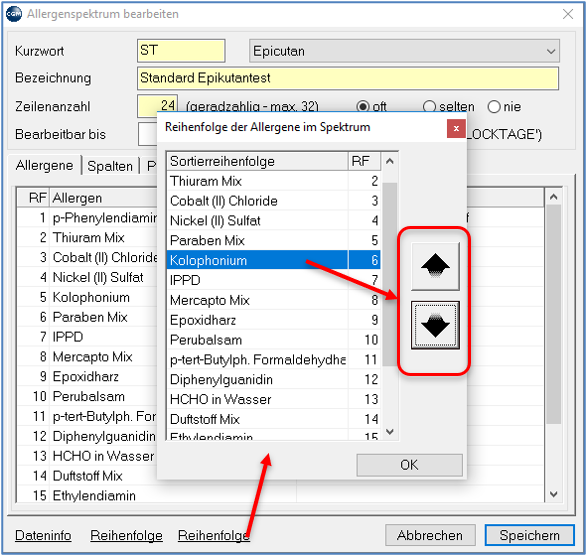
Task: Move selected allergen up with arrow button
Action: click(x=435, y=266)
